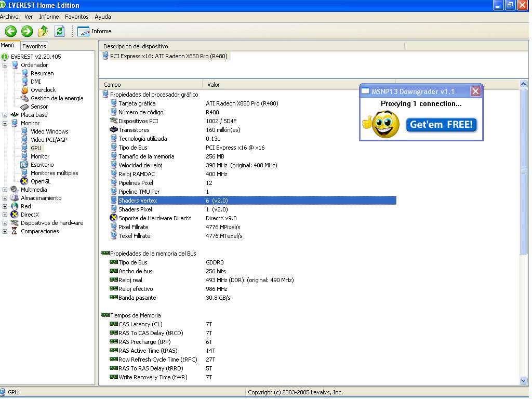Expand the Comparaciones tree node

5,231
